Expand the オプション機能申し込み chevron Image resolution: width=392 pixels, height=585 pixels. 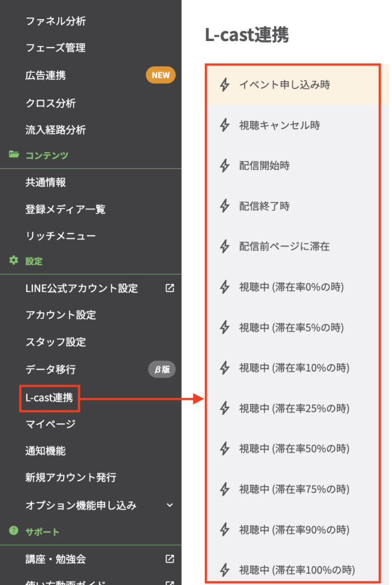[170, 505]
